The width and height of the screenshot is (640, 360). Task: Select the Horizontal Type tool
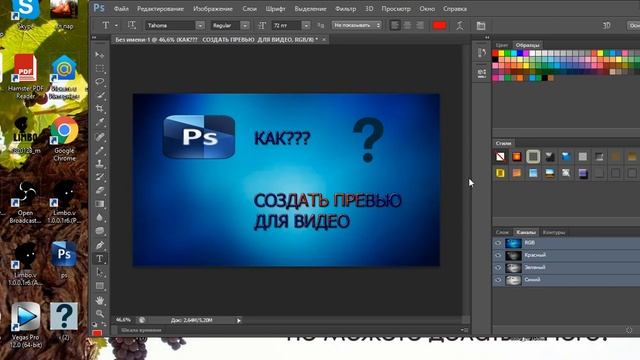coord(100,259)
